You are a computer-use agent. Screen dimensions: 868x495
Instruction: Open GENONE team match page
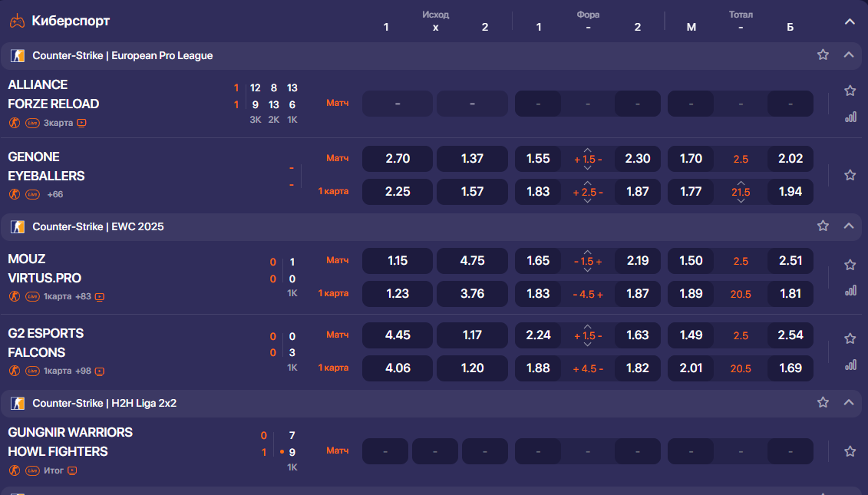click(34, 157)
